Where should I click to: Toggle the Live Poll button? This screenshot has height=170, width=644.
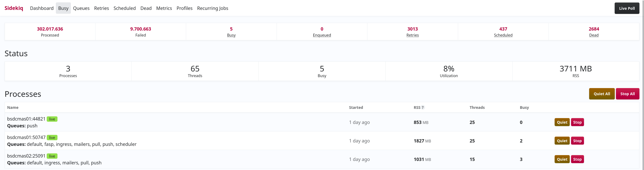(627, 8)
